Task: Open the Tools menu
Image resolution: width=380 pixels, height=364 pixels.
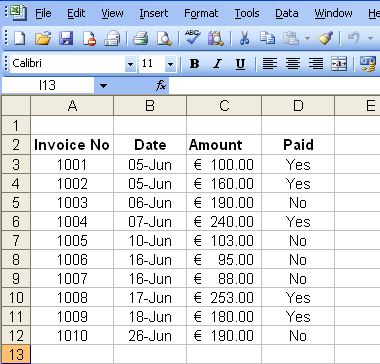Action: [247, 13]
